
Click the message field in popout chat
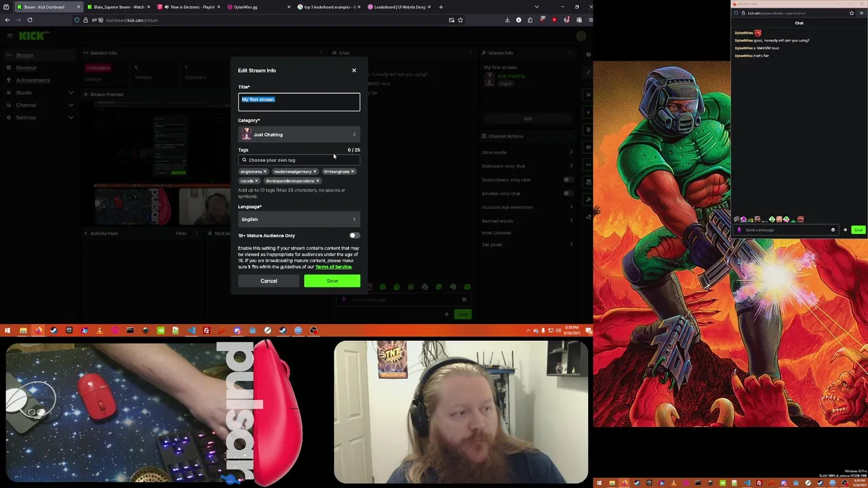click(x=787, y=230)
